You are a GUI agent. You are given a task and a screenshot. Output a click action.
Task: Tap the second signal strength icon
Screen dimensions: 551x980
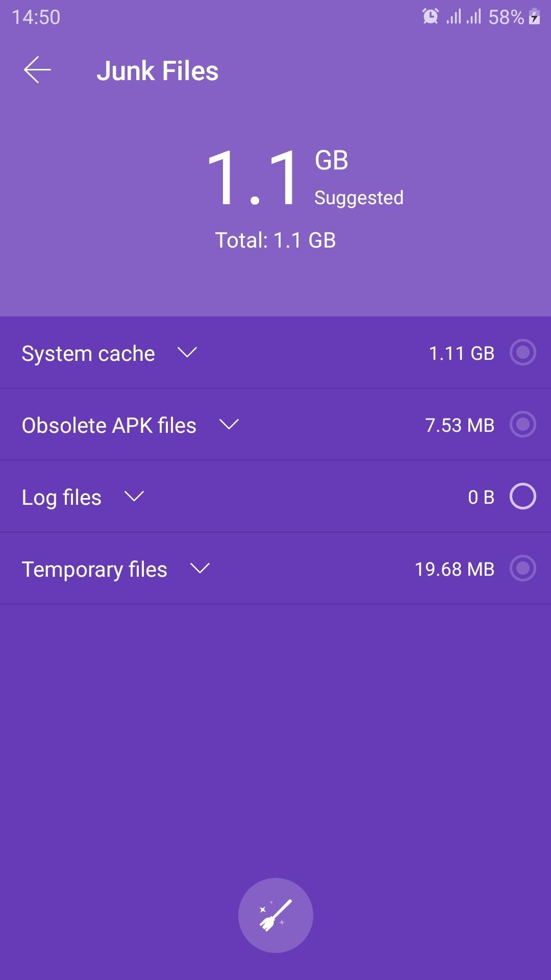pyautogui.click(x=474, y=16)
